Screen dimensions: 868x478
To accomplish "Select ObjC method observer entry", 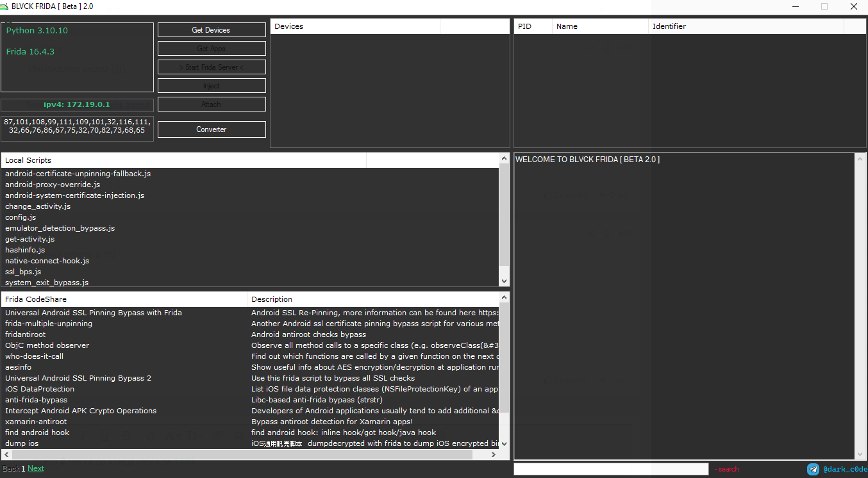I will click(47, 345).
